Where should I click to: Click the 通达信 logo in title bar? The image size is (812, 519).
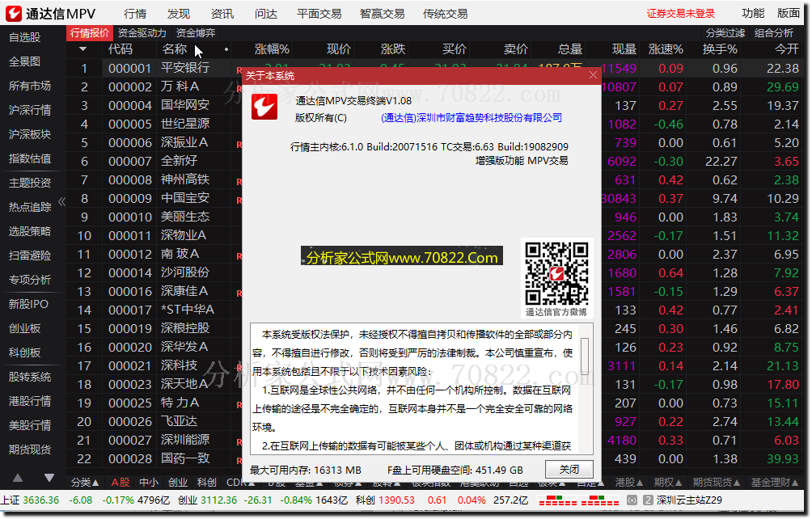pos(14,14)
